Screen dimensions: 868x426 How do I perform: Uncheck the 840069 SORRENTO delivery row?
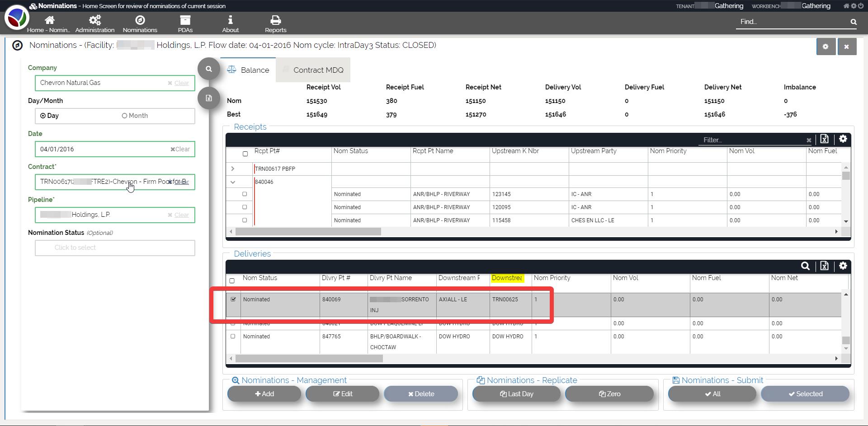coord(233,299)
